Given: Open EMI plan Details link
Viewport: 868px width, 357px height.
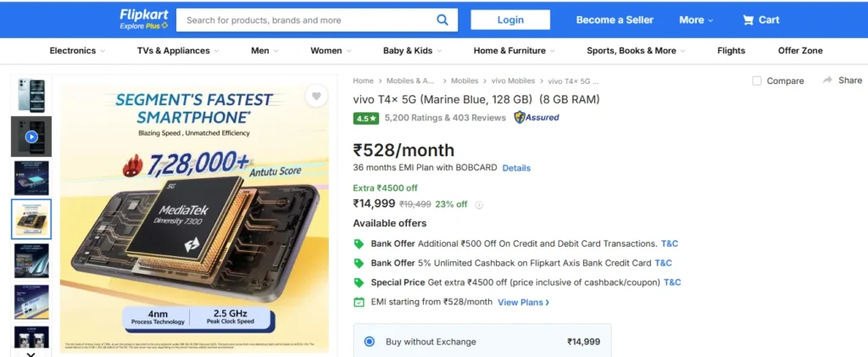Looking at the screenshot, I should [516, 168].
